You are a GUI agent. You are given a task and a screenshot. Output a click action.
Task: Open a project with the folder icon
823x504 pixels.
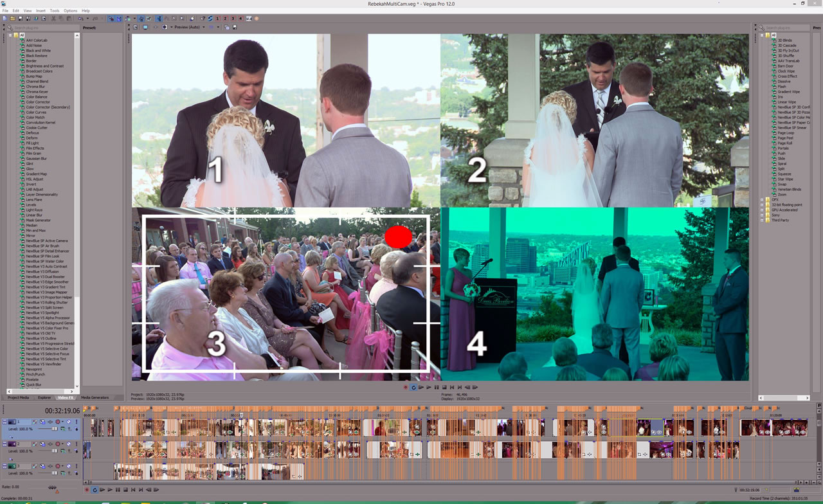pos(12,19)
